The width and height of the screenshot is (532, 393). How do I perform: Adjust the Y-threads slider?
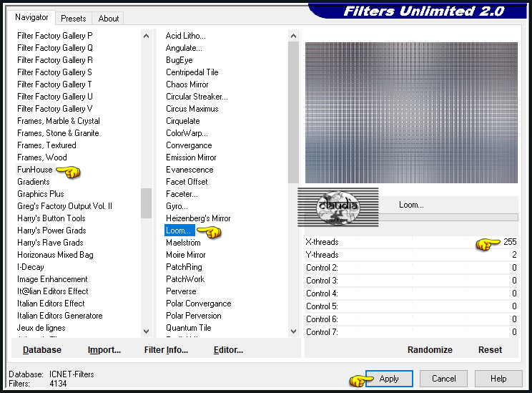click(411, 255)
